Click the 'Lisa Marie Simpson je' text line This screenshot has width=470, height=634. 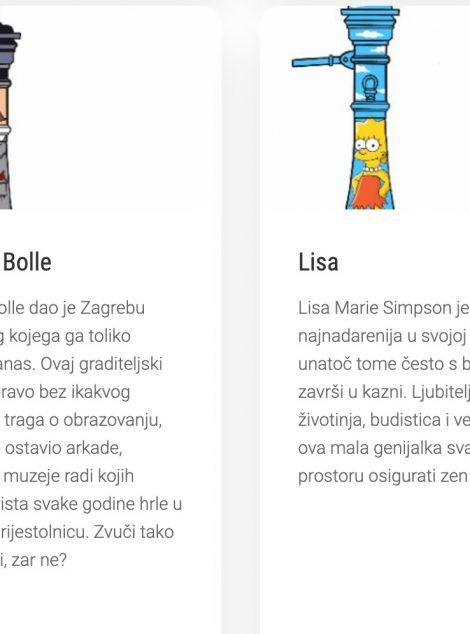point(383,308)
